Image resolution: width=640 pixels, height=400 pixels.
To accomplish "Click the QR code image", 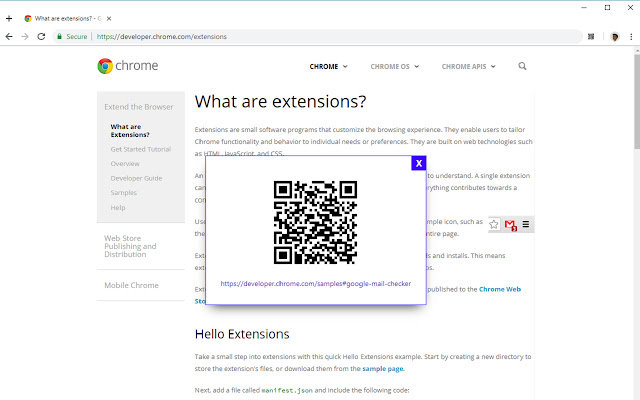I will coord(315,222).
